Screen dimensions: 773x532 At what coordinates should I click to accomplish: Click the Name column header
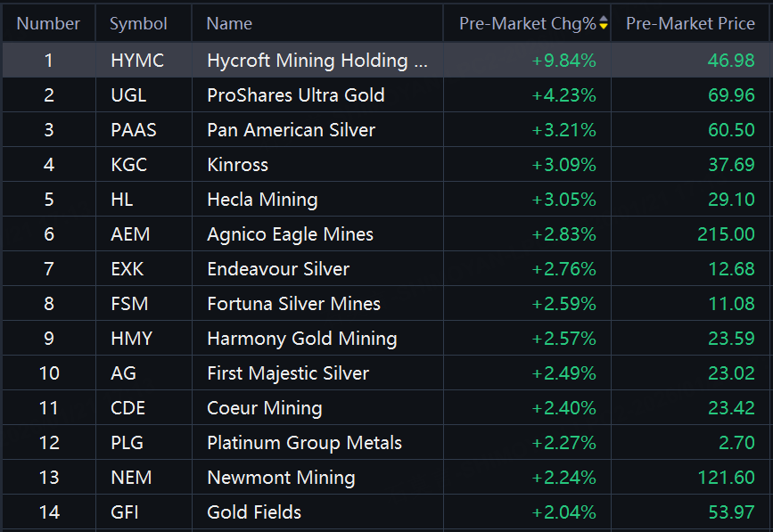pos(229,24)
